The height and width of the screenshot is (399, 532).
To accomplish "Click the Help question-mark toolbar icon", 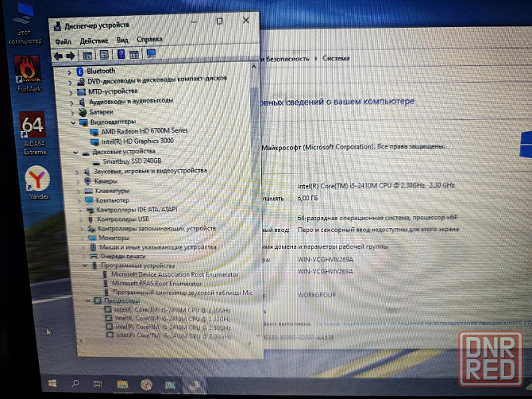I will pos(121,54).
